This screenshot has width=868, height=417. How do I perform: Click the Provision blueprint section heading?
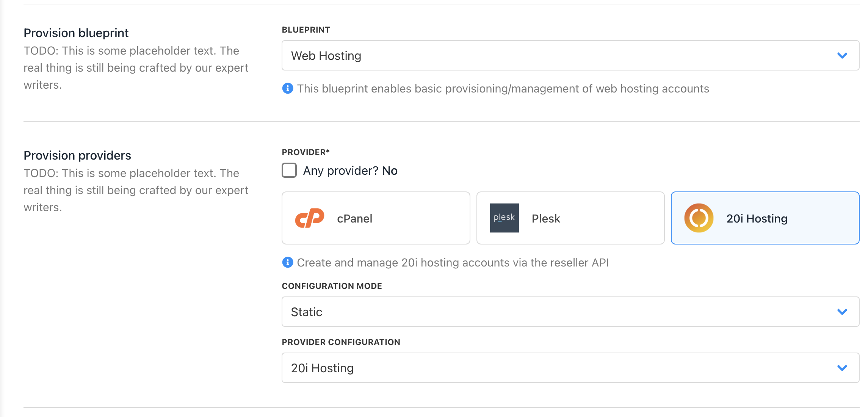click(76, 33)
